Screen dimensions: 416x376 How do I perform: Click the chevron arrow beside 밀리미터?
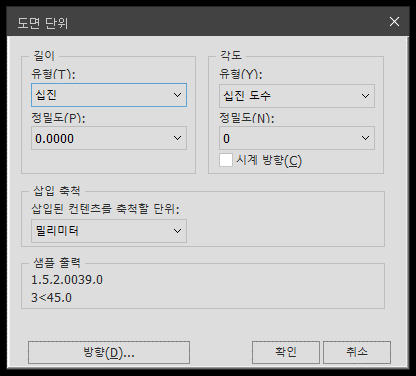point(177,231)
